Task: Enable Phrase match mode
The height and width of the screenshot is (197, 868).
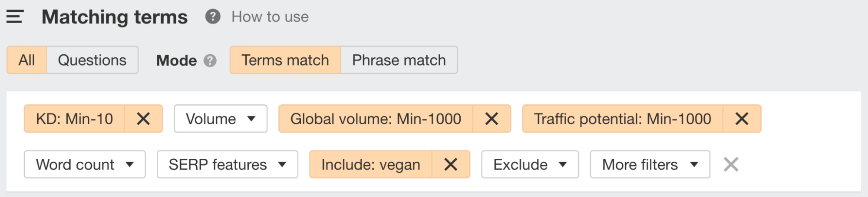Action: 399,60
